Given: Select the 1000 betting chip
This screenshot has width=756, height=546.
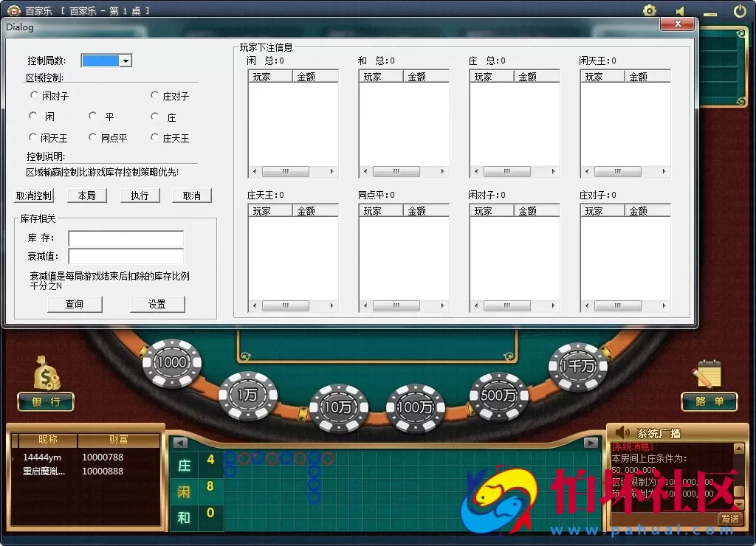Looking at the screenshot, I should (171, 362).
